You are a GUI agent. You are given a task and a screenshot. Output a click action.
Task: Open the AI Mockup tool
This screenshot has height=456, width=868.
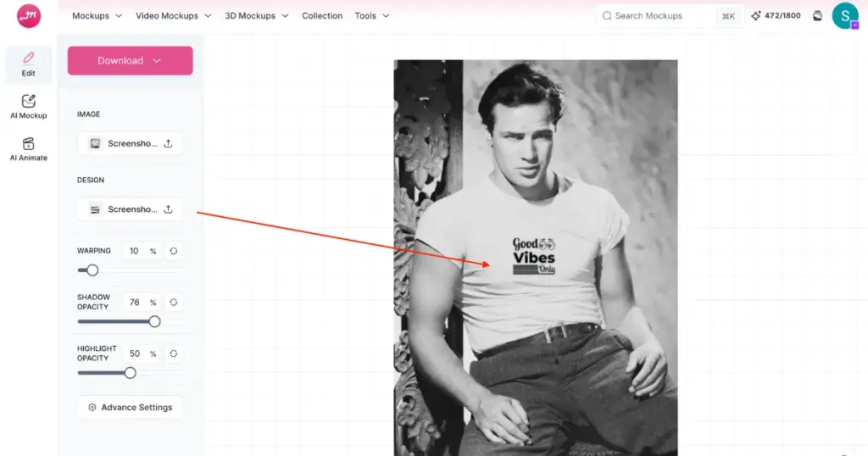click(x=28, y=107)
